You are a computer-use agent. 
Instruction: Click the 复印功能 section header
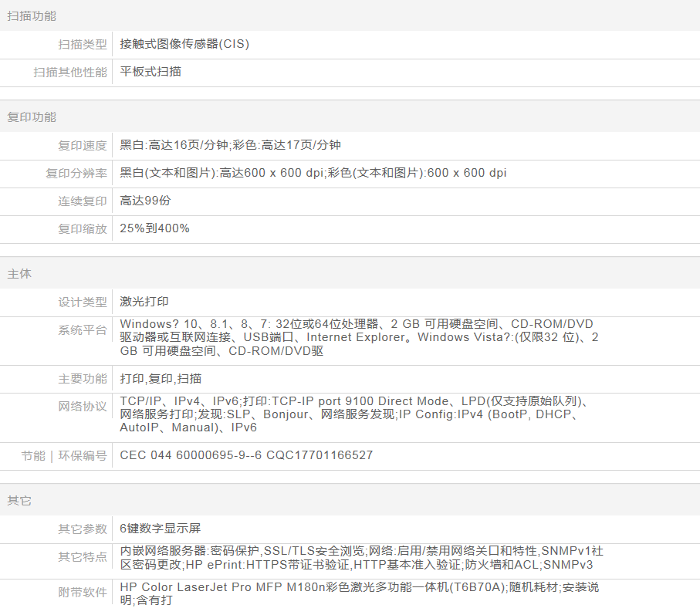(32, 117)
